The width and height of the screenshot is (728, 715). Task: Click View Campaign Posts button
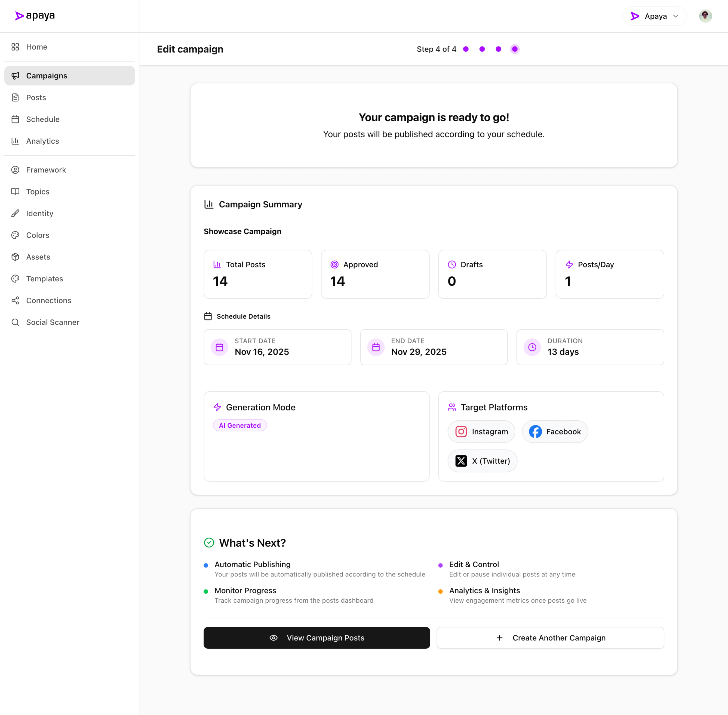click(316, 638)
